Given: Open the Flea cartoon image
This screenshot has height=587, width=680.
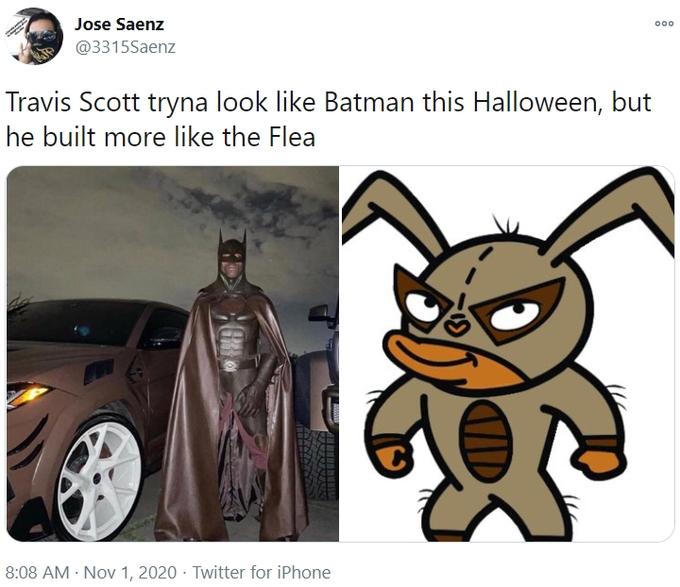Looking at the screenshot, I should coord(507,353).
